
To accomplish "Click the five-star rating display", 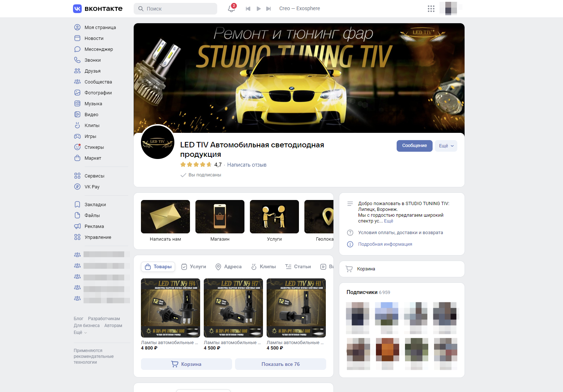I will [x=196, y=165].
